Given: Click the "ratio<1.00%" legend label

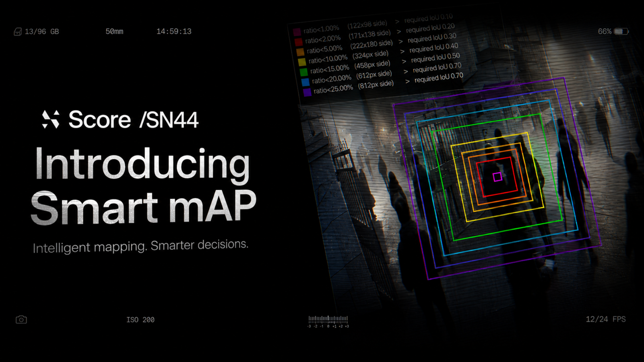Looking at the screenshot, I should tap(321, 29).
